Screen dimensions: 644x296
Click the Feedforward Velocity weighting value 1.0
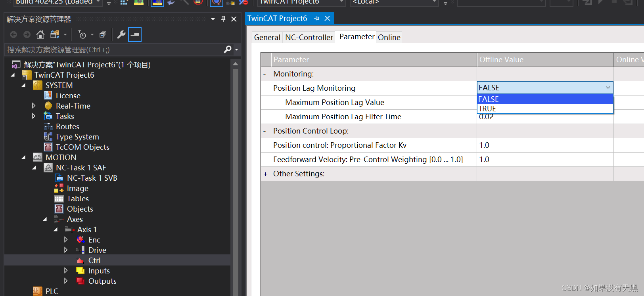click(545, 159)
